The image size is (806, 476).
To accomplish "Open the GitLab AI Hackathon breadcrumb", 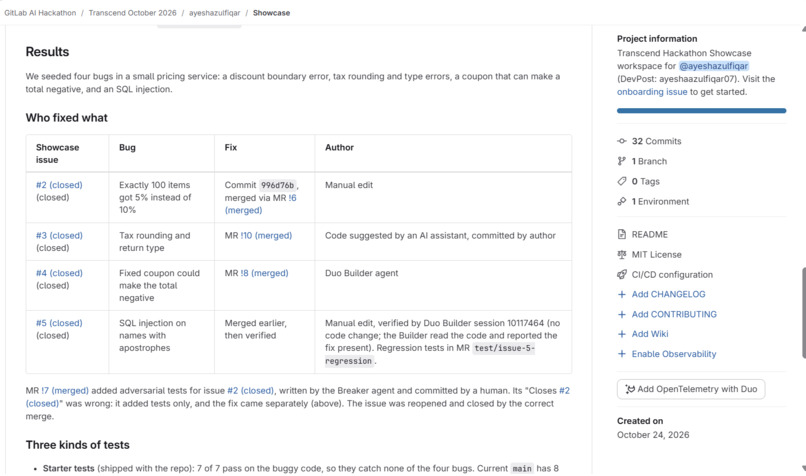I will pos(40,13).
